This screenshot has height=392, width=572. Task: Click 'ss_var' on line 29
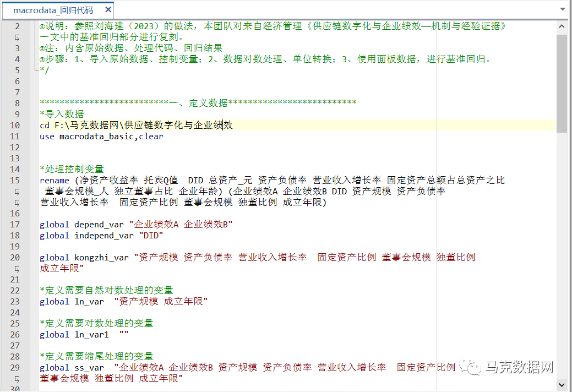pos(89,368)
